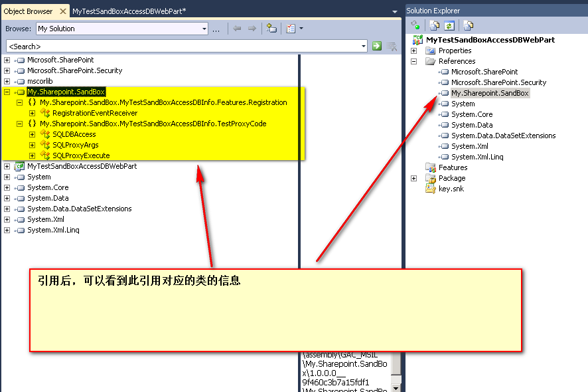Select RegistrationEventReceiver class icon
The width and height of the screenshot is (588, 392).
pos(45,113)
